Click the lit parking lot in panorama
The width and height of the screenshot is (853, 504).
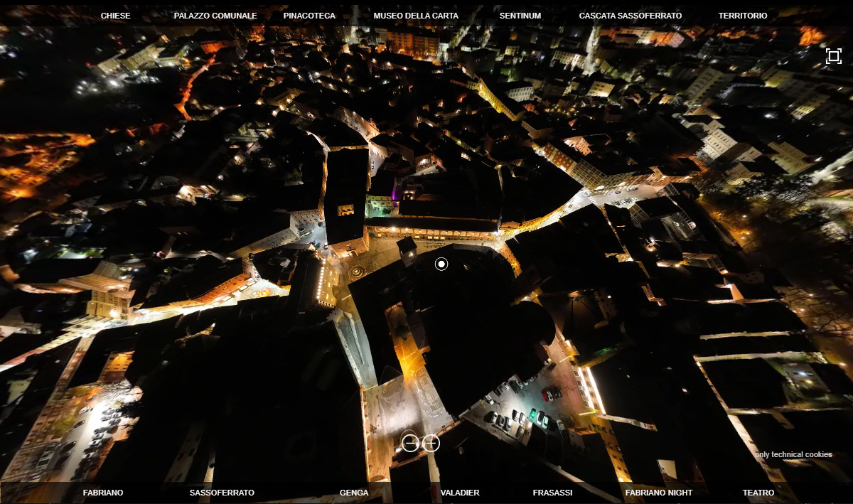click(519, 409)
